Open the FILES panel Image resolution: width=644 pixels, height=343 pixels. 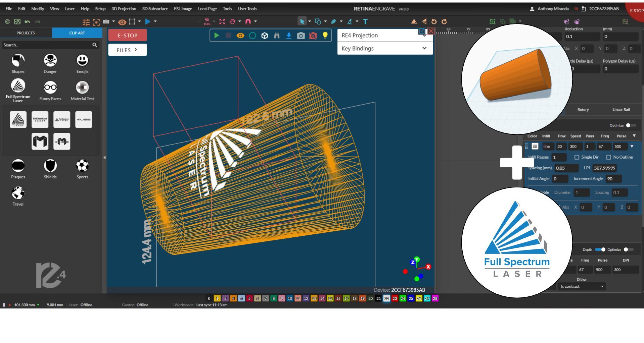127,50
